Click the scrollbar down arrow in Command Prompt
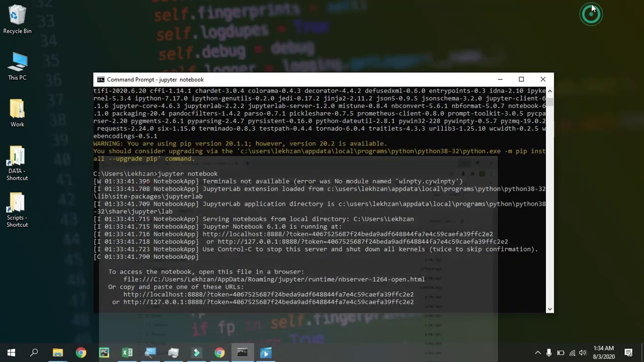644x362 pixels. pos(550,309)
